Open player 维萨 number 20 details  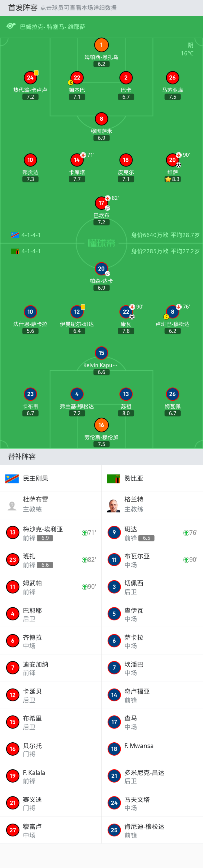click(x=172, y=160)
